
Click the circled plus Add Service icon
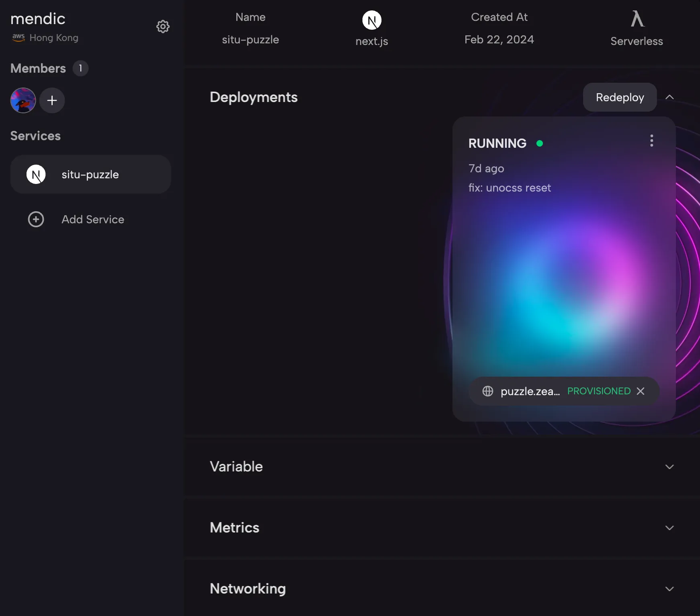(36, 219)
